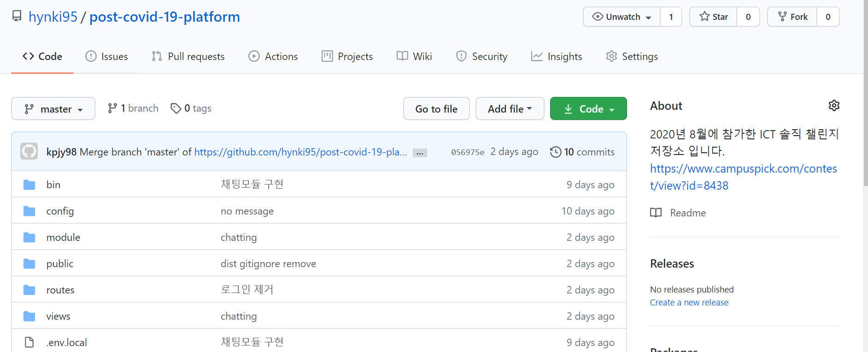Click the history clock icon by 10 commits
Image resolution: width=868 pixels, height=352 pixels.
click(556, 152)
